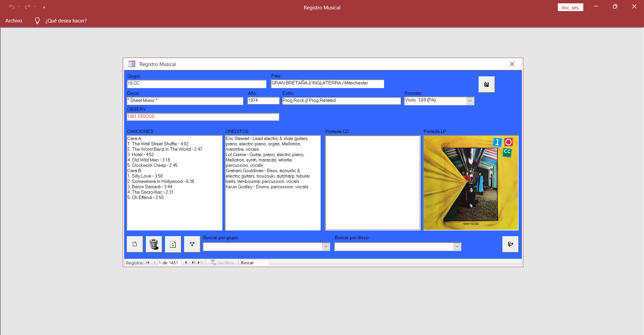Go to next record arrow
Screen dimensions: 644x335
(x=186, y=263)
